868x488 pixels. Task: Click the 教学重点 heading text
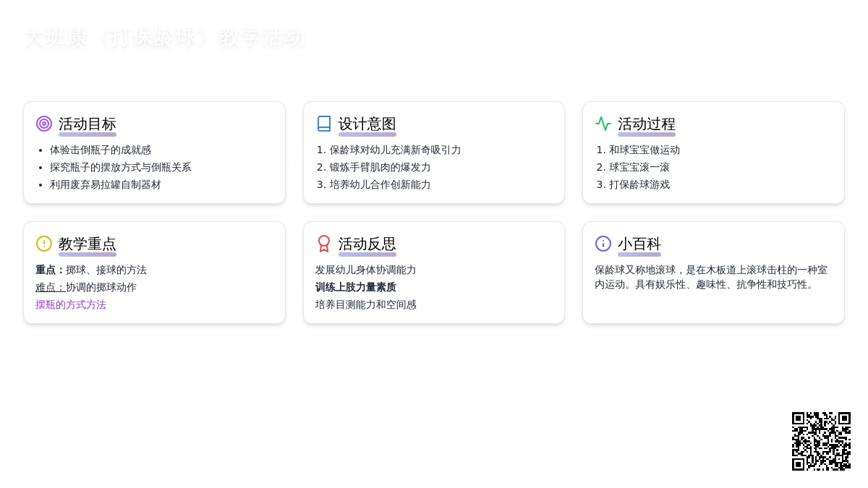[x=87, y=244]
